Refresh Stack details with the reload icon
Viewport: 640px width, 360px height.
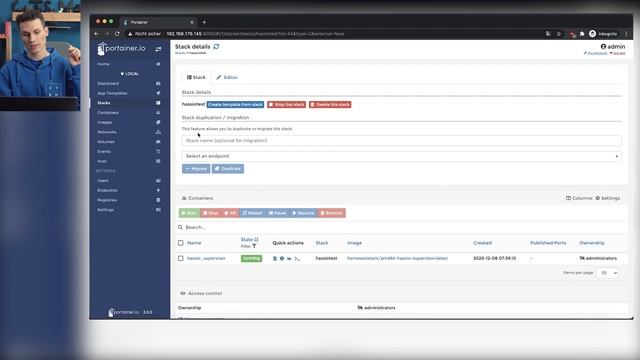click(216, 47)
